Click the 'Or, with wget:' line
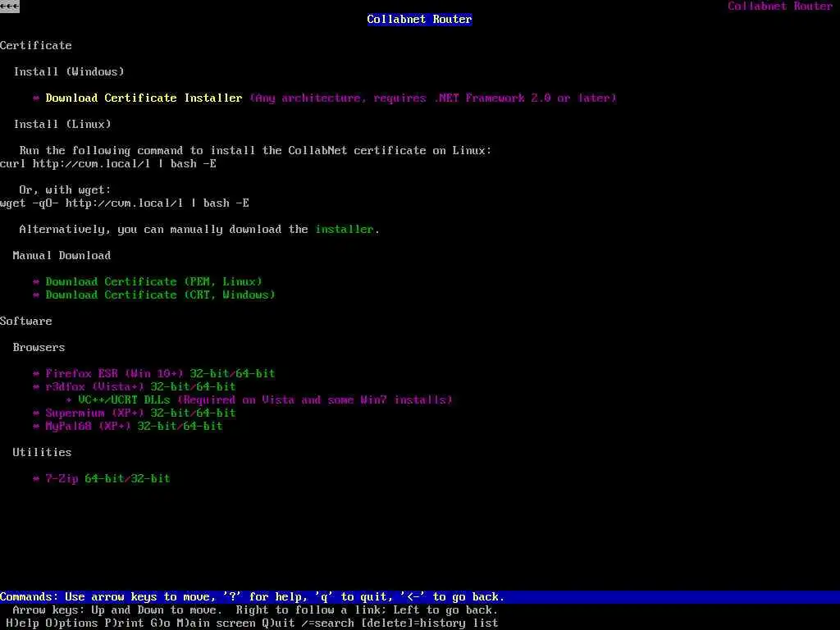 tap(65, 189)
